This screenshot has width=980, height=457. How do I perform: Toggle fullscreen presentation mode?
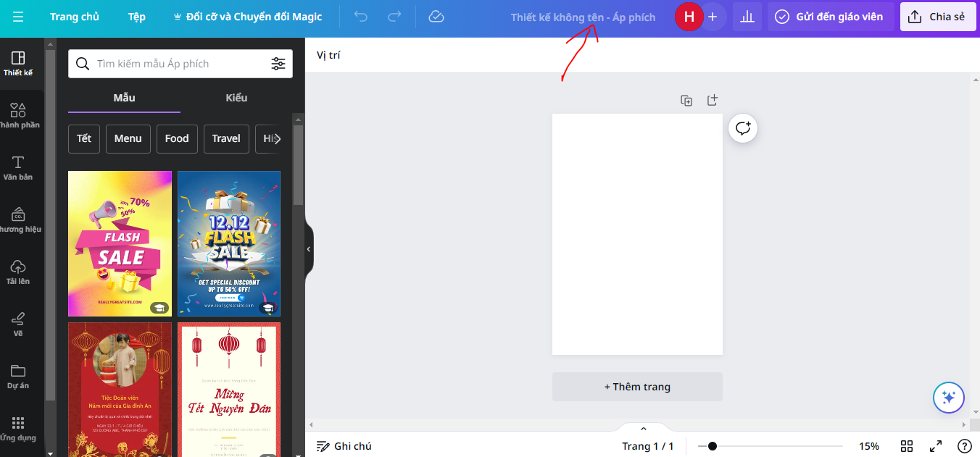936,446
